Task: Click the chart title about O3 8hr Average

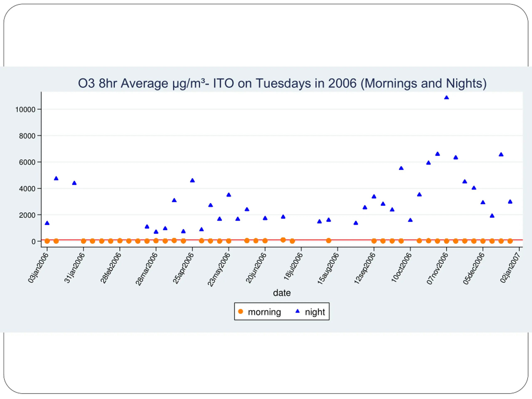Action: coord(282,84)
